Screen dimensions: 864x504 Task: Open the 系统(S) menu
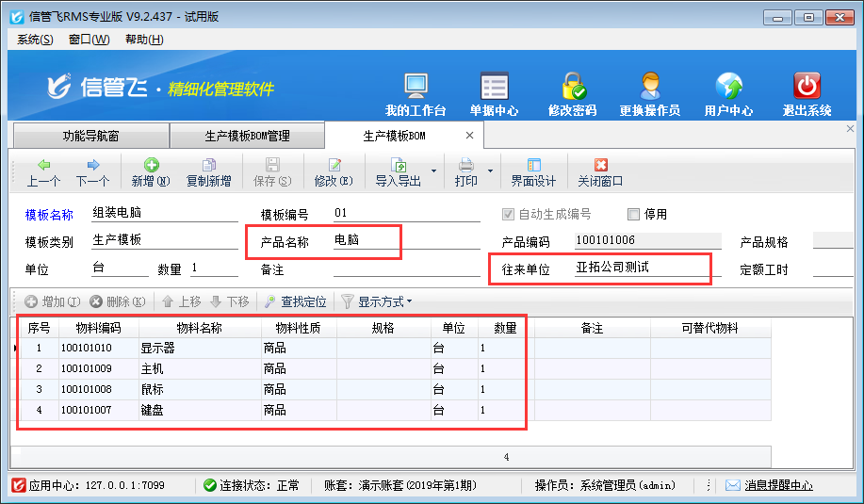(x=35, y=39)
